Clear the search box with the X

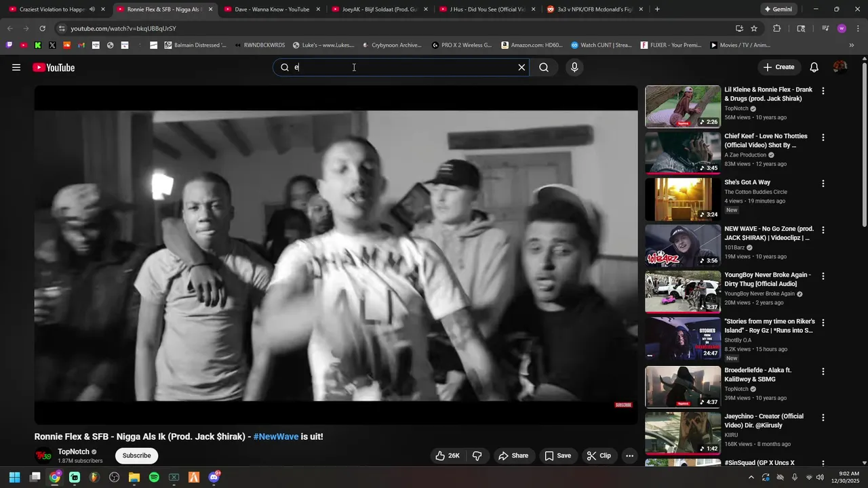(x=521, y=67)
